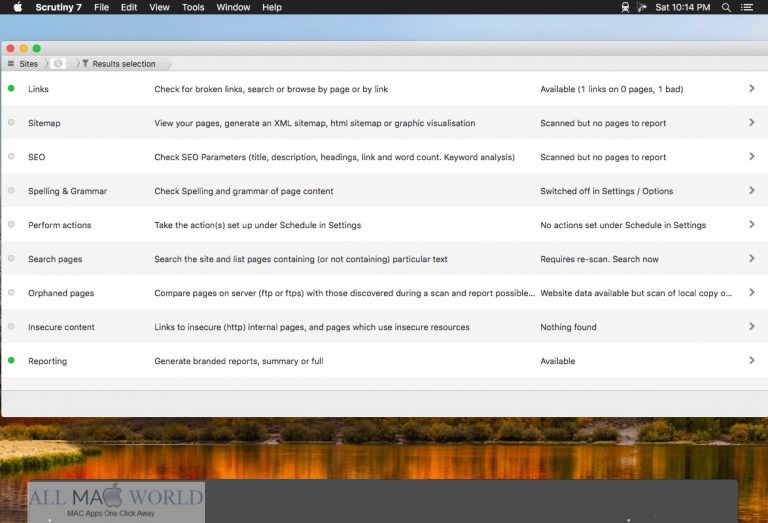
Task: Open the Links row chevron
Action: click(x=752, y=88)
